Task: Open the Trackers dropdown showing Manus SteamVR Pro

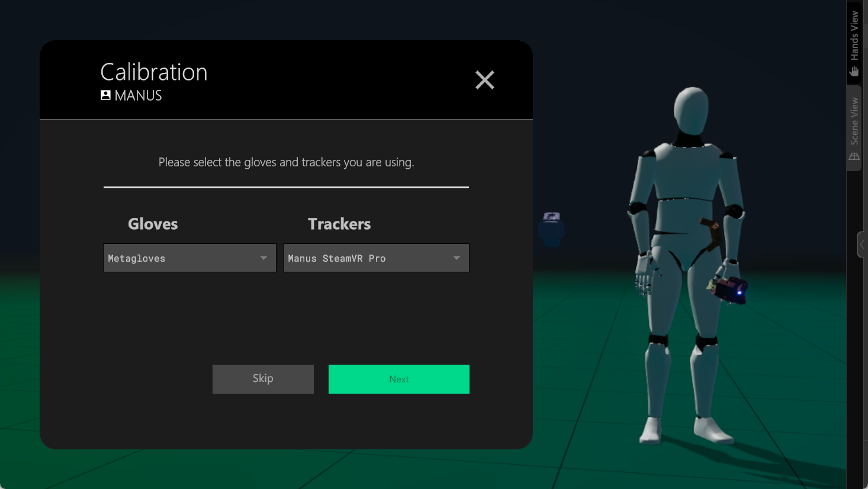Action: [x=376, y=258]
